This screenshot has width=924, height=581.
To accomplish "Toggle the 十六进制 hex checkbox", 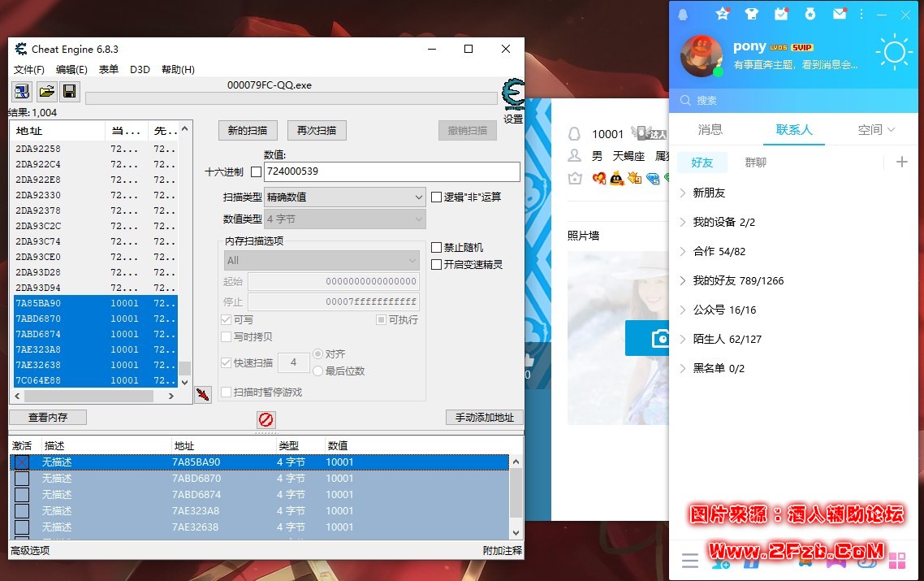I will click(256, 171).
